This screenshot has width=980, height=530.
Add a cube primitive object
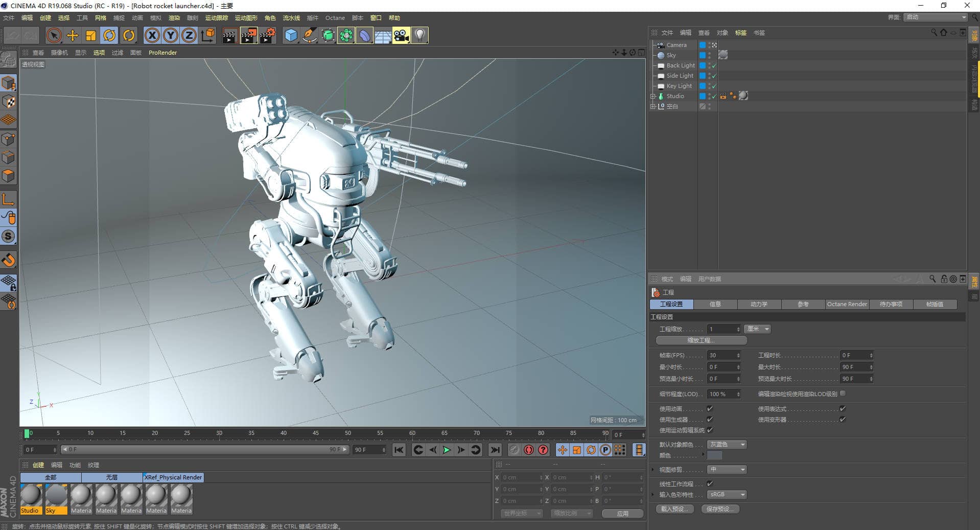tap(291, 35)
